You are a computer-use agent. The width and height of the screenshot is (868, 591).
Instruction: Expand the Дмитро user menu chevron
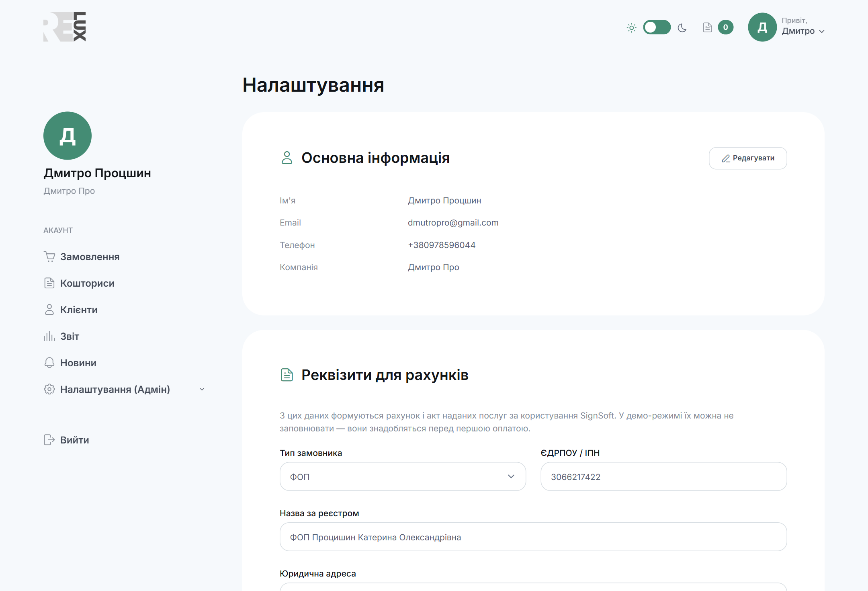coord(822,31)
